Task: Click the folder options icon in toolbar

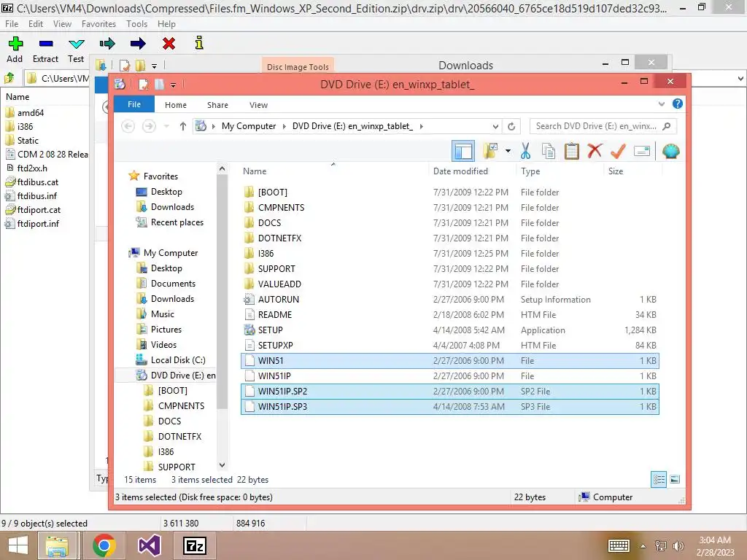Action: (x=489, y=152)
